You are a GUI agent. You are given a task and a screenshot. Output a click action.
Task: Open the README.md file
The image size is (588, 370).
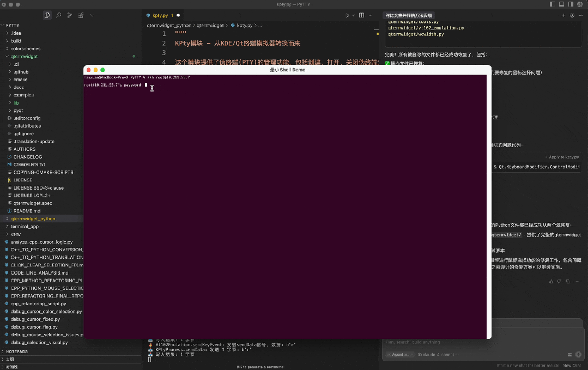pyautogui.click(x=27, y=211)
